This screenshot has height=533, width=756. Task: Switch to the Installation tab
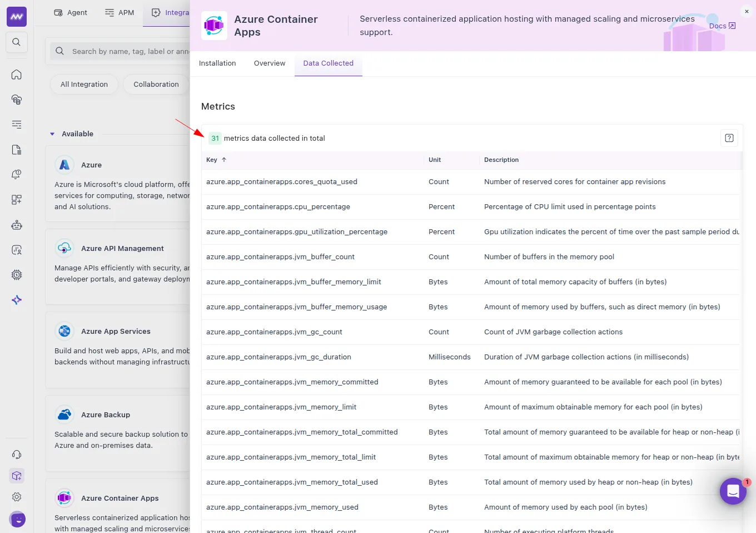(x=217, y=63)
